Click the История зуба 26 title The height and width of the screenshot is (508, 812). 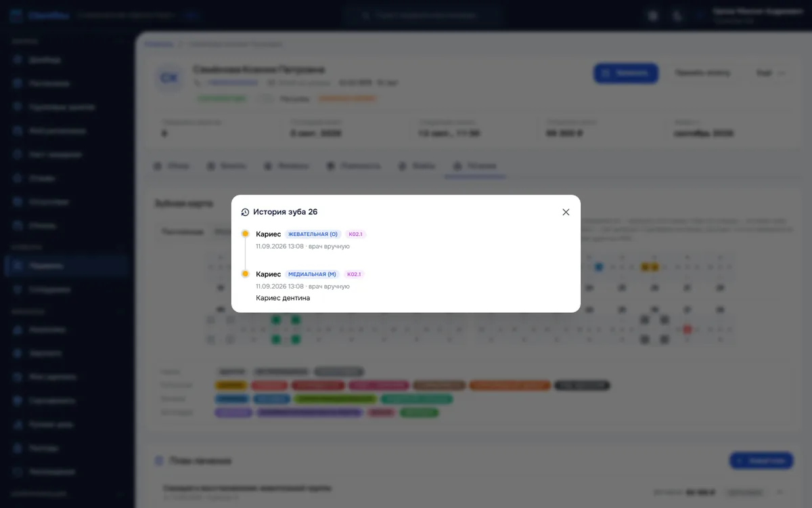[285, 212]
